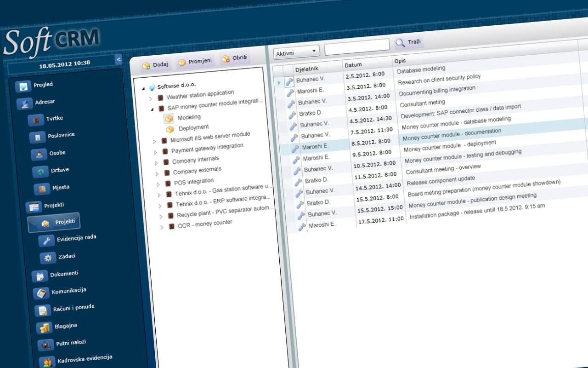588x368 pixels.
Task: Open Dokumenti in the sidebar
Action: click(x=56, y=275)
